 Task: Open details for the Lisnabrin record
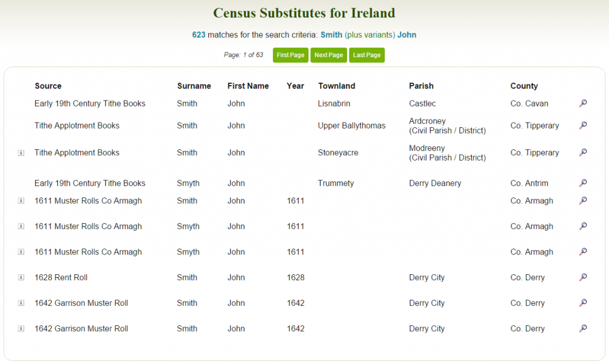click(583, 103)
